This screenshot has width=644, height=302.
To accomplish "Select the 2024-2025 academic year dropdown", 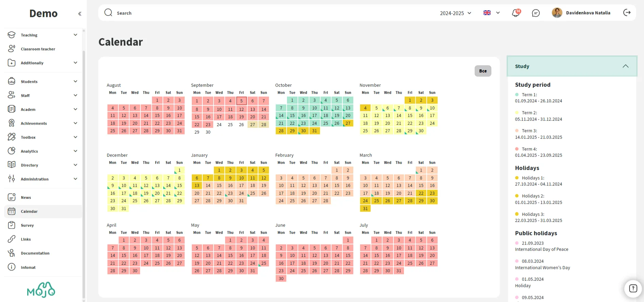I will click(x=455, y=13).
